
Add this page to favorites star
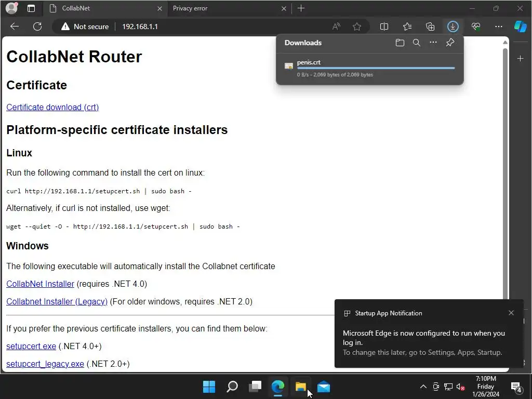click(x=356, y=26)
